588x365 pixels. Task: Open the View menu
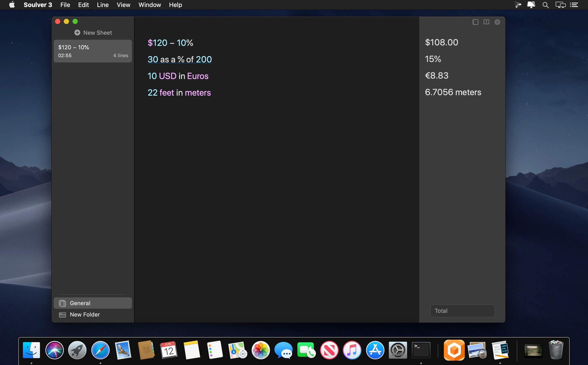click(123, 5)
